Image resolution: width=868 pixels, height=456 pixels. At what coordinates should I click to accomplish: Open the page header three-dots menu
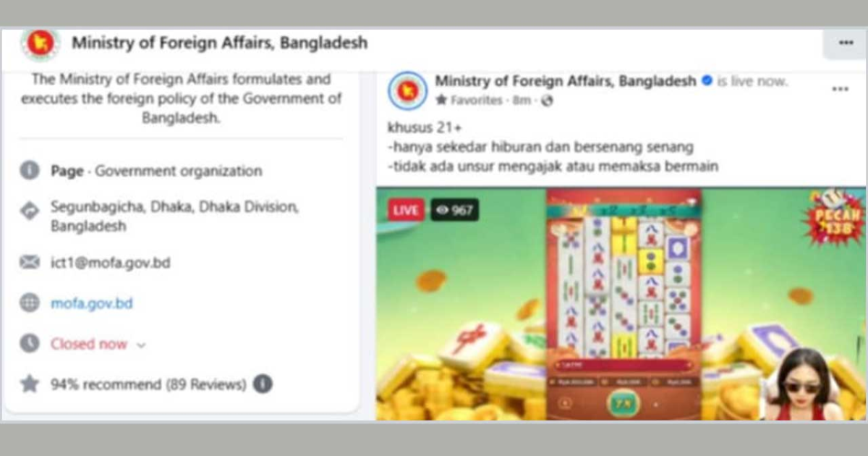(x=846, y=43)
